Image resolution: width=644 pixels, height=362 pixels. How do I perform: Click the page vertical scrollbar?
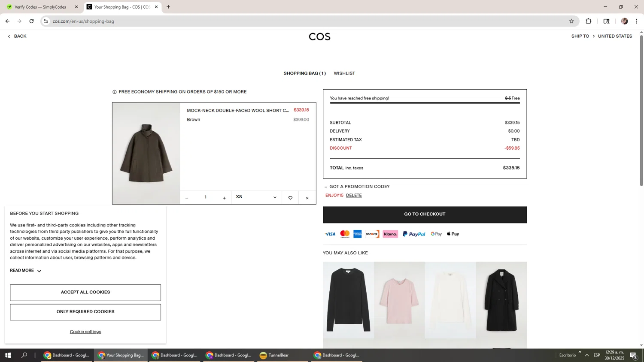[641, 110]
